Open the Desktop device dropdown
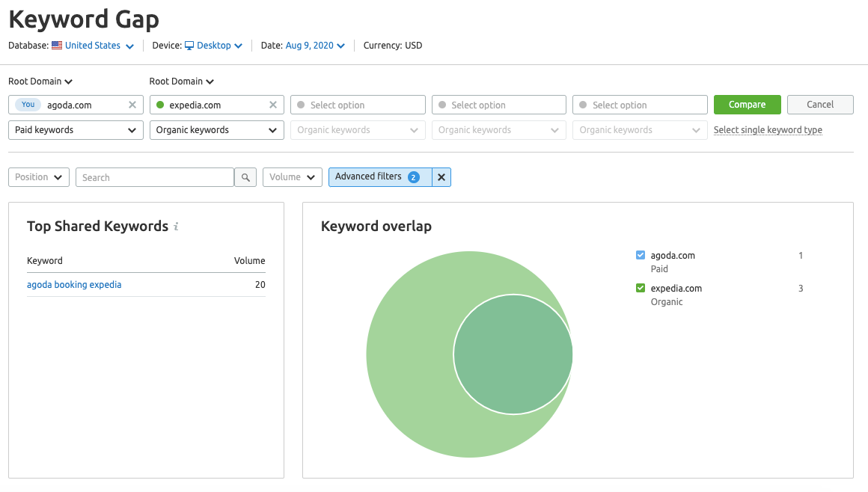Screen dimensions: 868x492 (x=220, y=46)
